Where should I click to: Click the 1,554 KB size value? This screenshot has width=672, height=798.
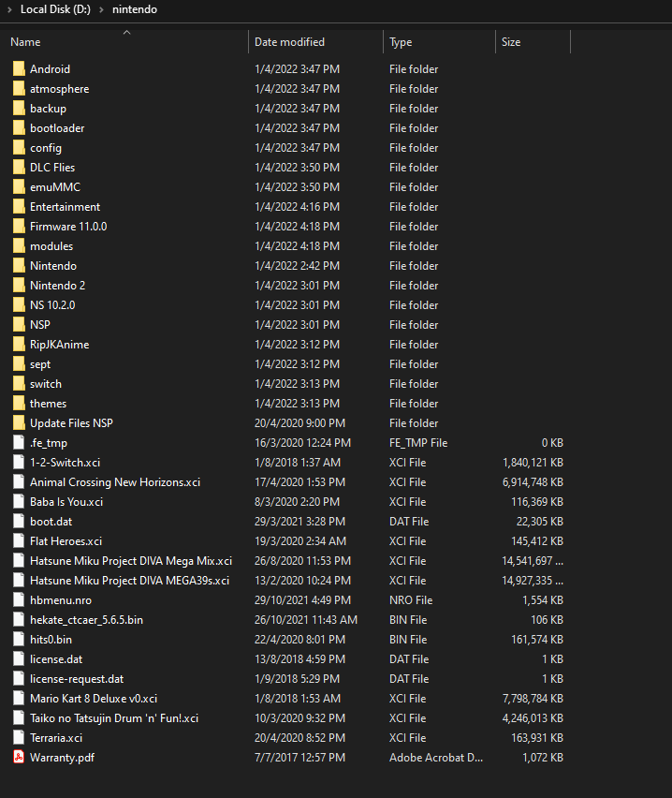[543, 600]
